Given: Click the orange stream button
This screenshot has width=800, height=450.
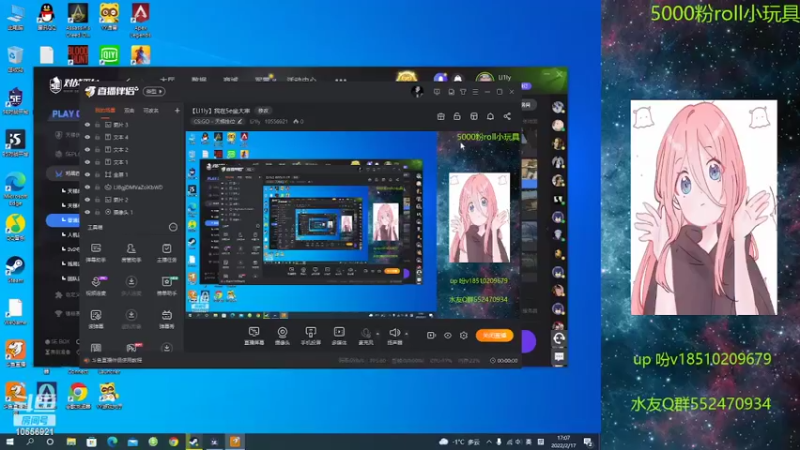Looking at the screenshot, I should (494, 335).
